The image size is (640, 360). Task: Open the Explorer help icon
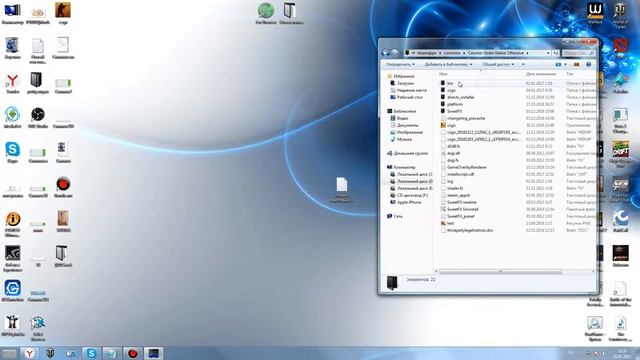(x=589, y=64)
